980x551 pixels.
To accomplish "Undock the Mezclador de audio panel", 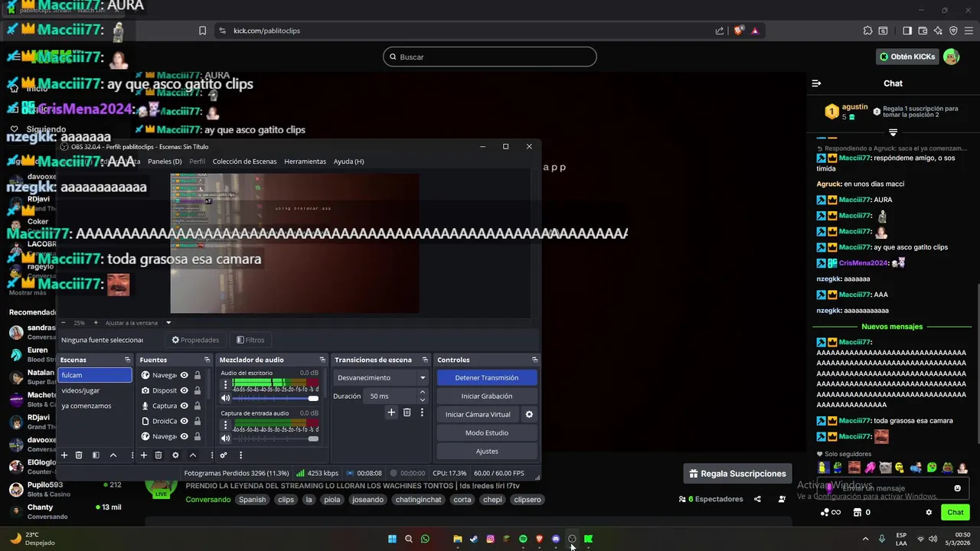I will (x=323, y=360).
